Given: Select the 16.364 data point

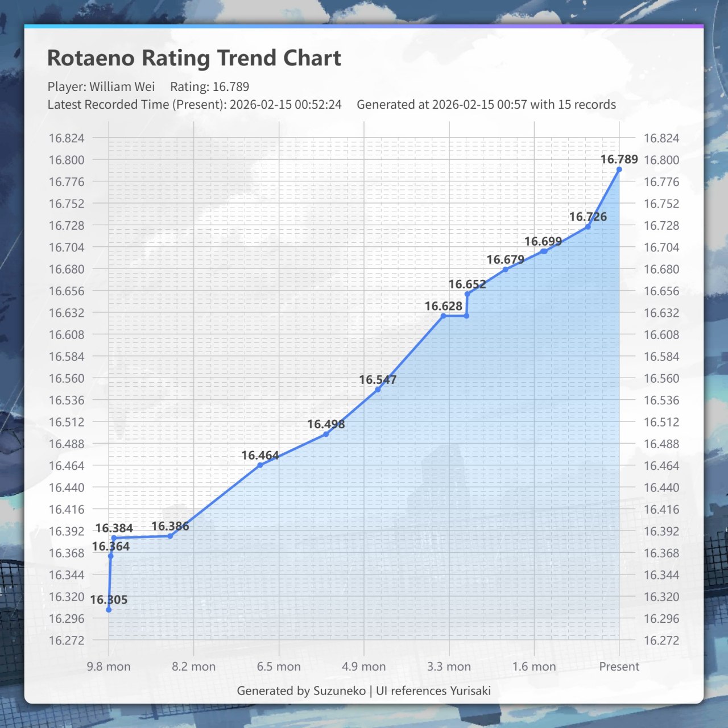Looking at the screenshot, I should tap(111, 556).
